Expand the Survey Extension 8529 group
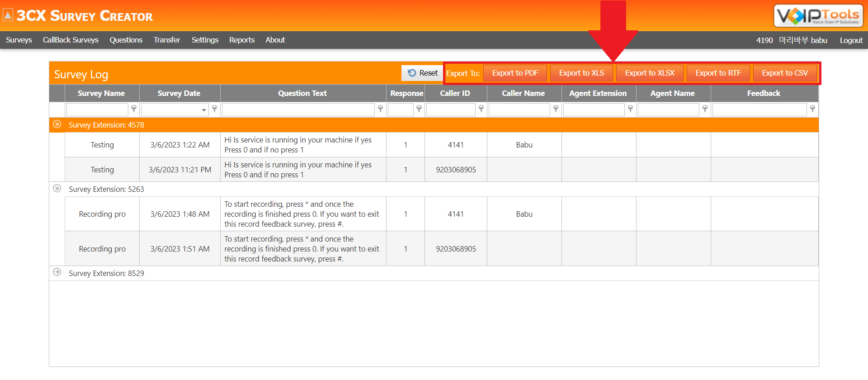This screenshot has height=380, width=868. 57,272
